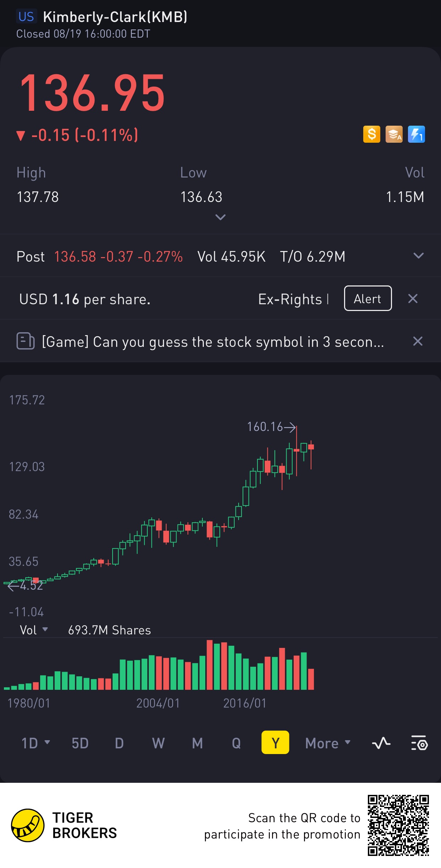Dismiss the Ex-Rights dividend notice
Screen dimensions: 441x868
coord(413,299)
